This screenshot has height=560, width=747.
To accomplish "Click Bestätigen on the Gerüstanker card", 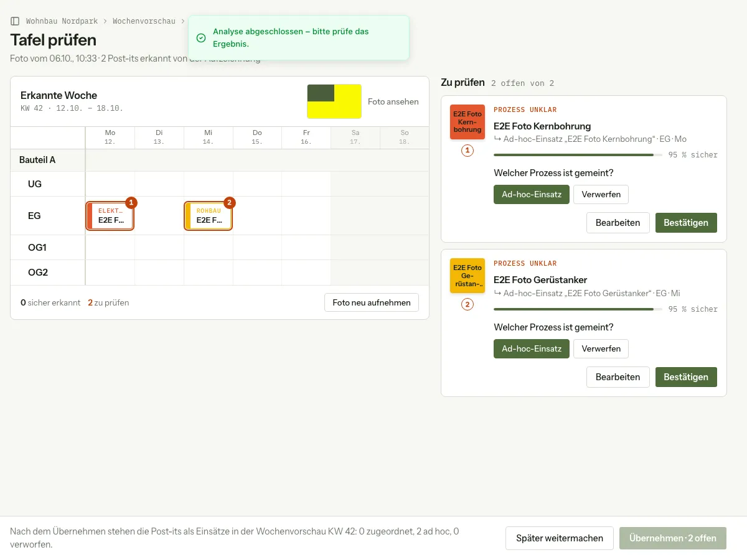I will 686,377.
